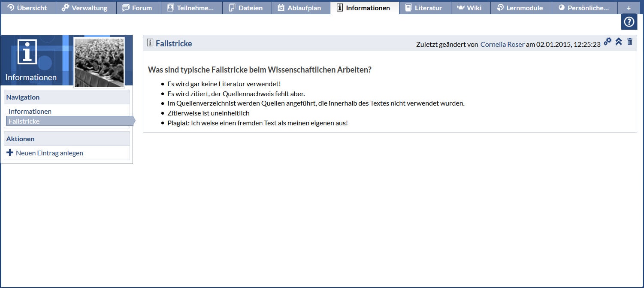The height and width of the screenshot is (288, 644).
Task: Click the large Informationen sidebar icon
Action: tap(27, 52)
